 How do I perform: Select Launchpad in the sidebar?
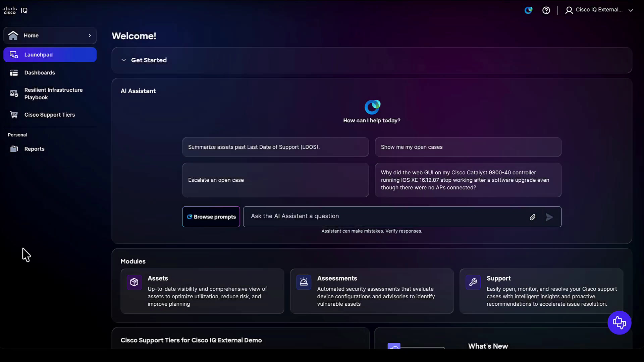click(x=50, y=55)
